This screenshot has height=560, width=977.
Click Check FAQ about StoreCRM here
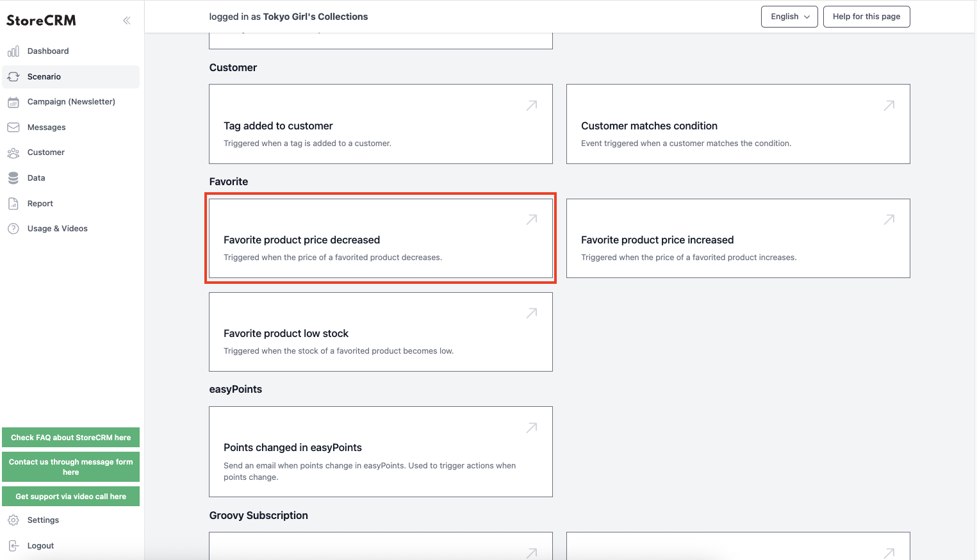(x=70, y=438)
